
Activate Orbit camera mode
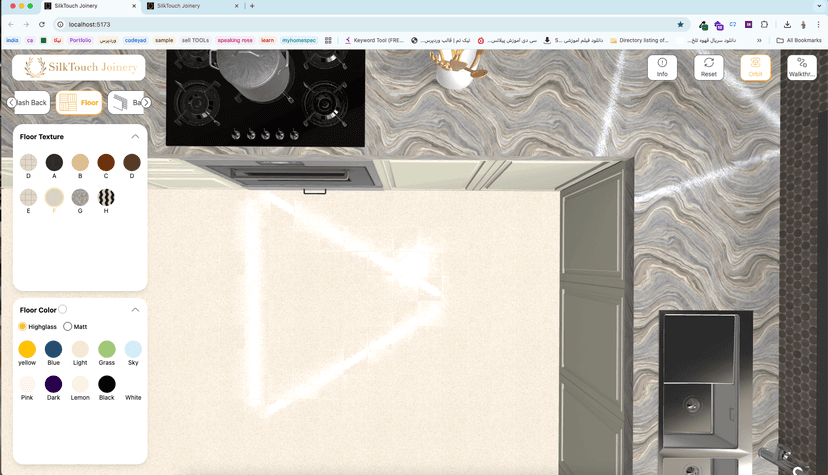[755, 67]
